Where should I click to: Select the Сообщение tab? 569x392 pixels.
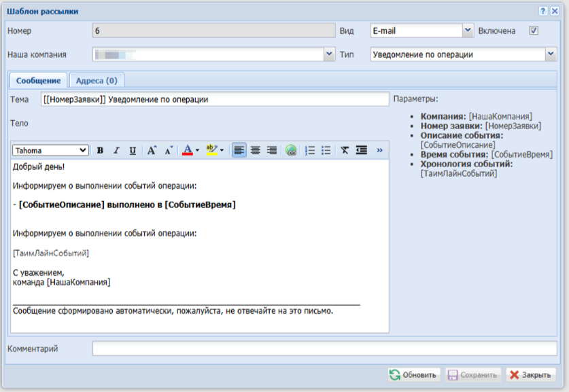point(38,80)
